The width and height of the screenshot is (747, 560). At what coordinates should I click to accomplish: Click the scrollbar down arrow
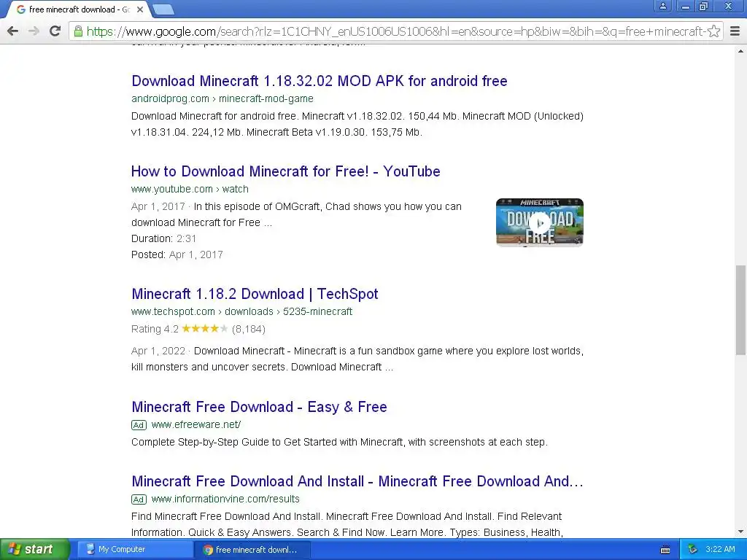740,532
